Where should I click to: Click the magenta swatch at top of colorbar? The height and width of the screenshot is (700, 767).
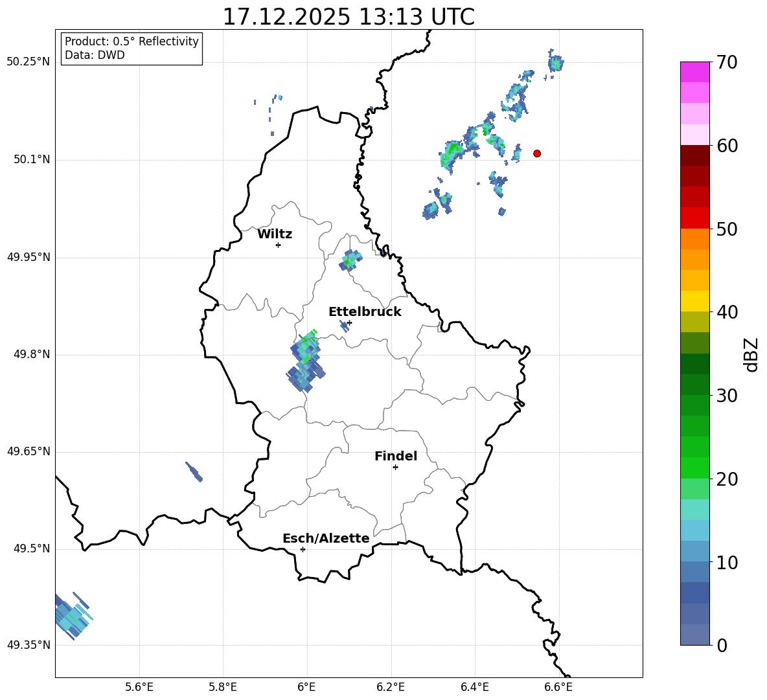coord(695,72)
